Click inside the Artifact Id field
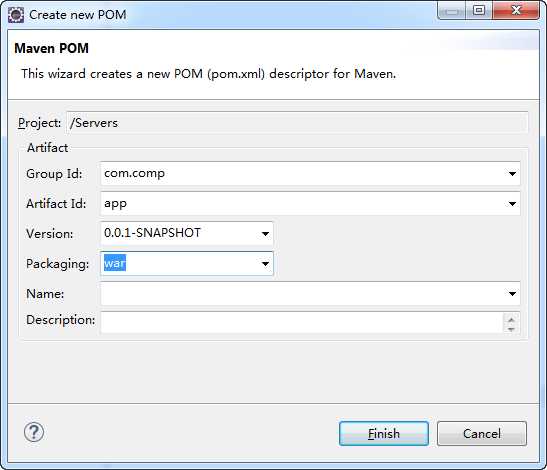Viewport: 547px width, 470px height. point(303,204)
